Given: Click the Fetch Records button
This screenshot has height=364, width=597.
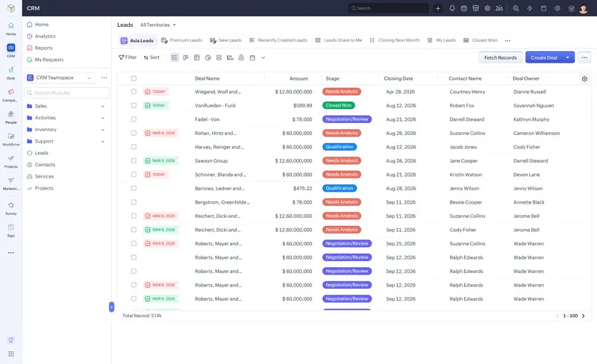Looking at the screenshot, I should [500, 57].
